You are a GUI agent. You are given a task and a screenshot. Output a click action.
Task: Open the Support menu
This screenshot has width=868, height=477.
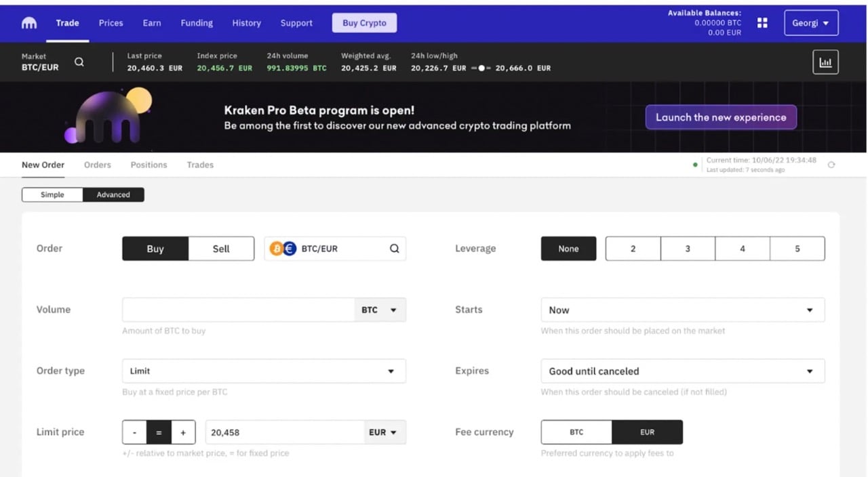296,23
